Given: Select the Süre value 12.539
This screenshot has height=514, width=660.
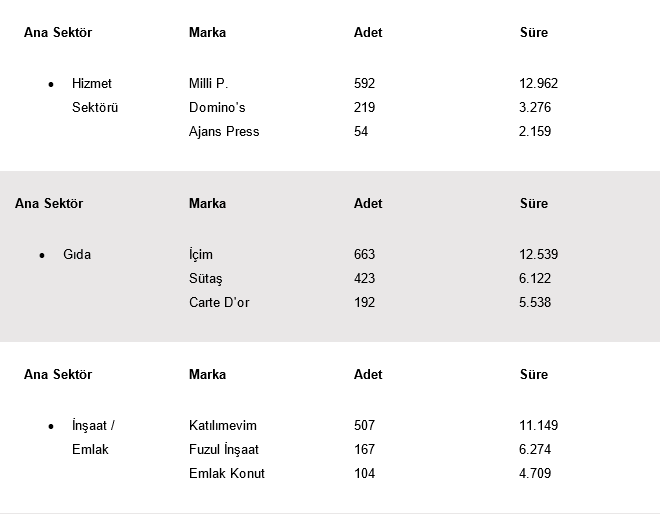Looking at the screenshot, I should (538, 255).
